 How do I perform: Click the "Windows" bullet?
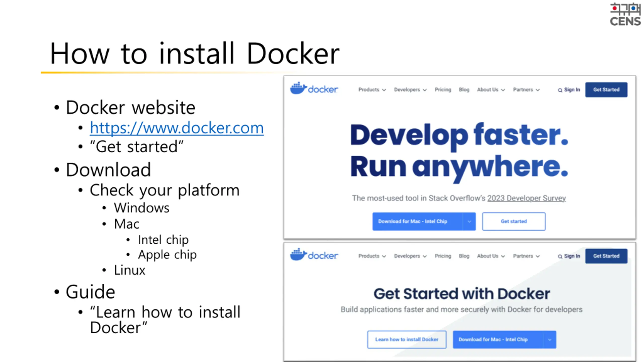[142, 208]
